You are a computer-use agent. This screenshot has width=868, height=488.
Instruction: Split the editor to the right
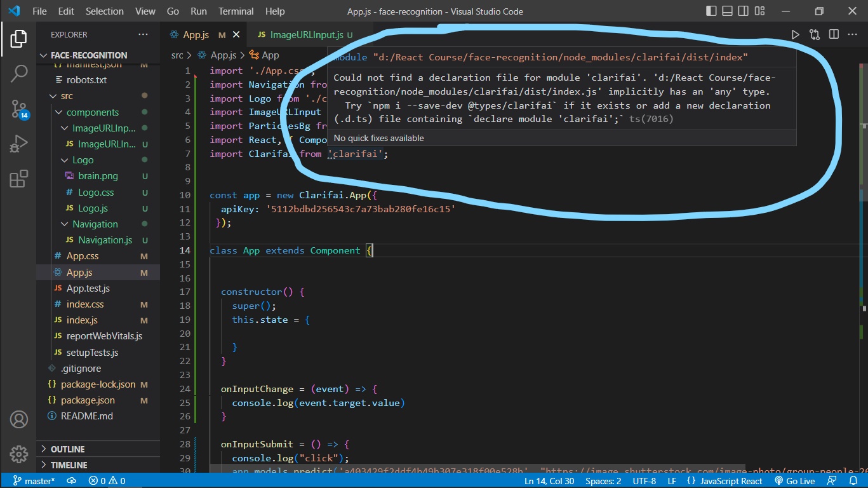pyautogui.click(x=834, y=35)
